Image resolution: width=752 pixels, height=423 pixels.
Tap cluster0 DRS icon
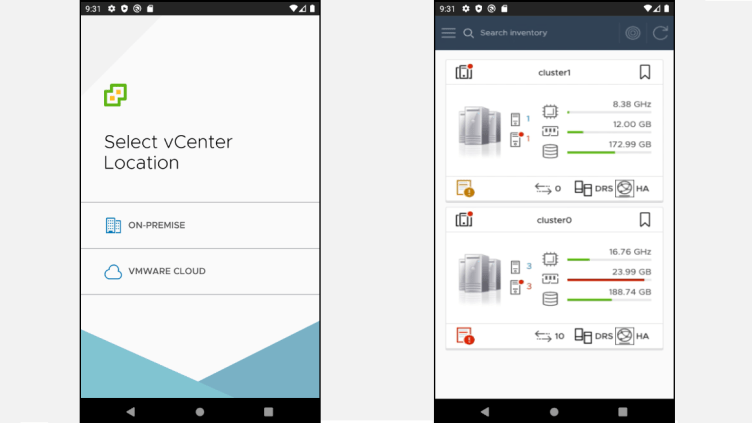click(x=583, y=336)
